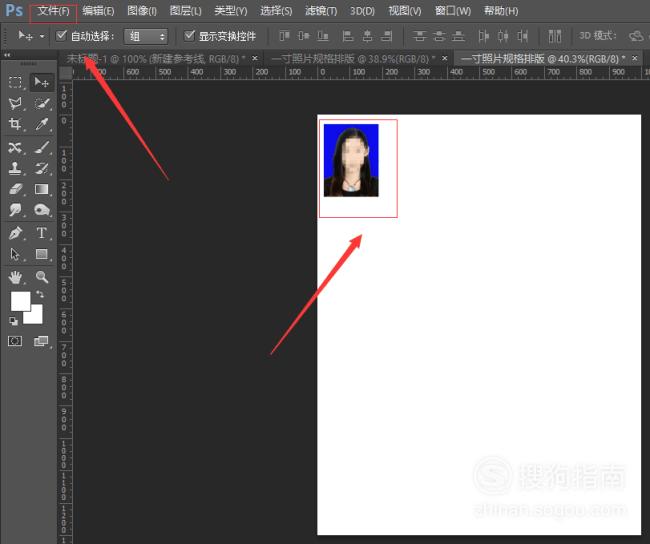Click distribute right edges icon
The image size is (650, 544).
[x=522, y=36]
